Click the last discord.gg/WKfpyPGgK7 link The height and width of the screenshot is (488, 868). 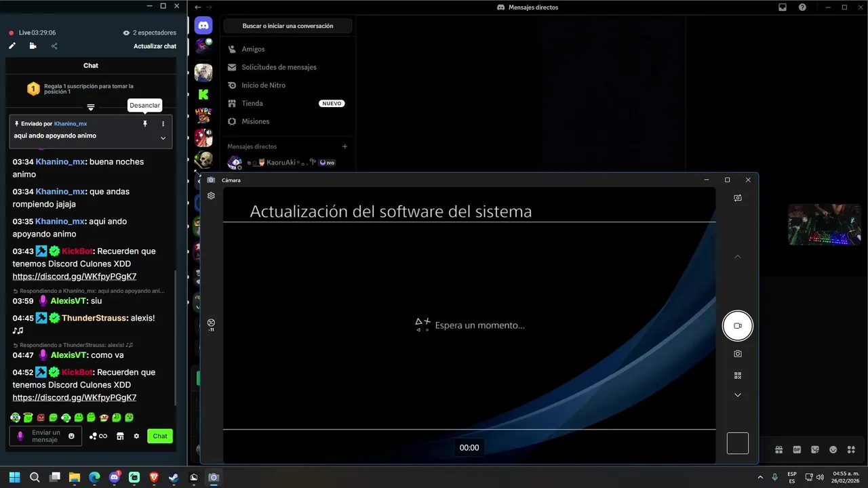coord(75,398)
